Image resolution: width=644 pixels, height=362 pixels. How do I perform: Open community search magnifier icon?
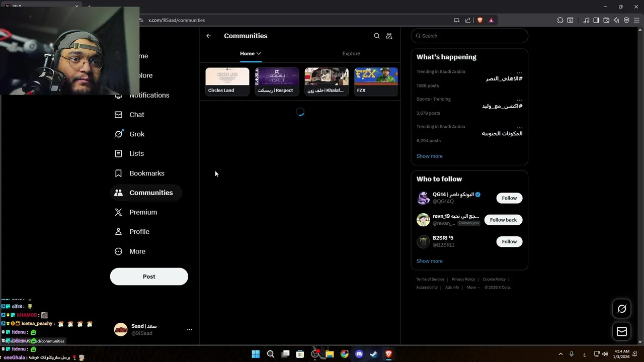[x=377, y=36]
